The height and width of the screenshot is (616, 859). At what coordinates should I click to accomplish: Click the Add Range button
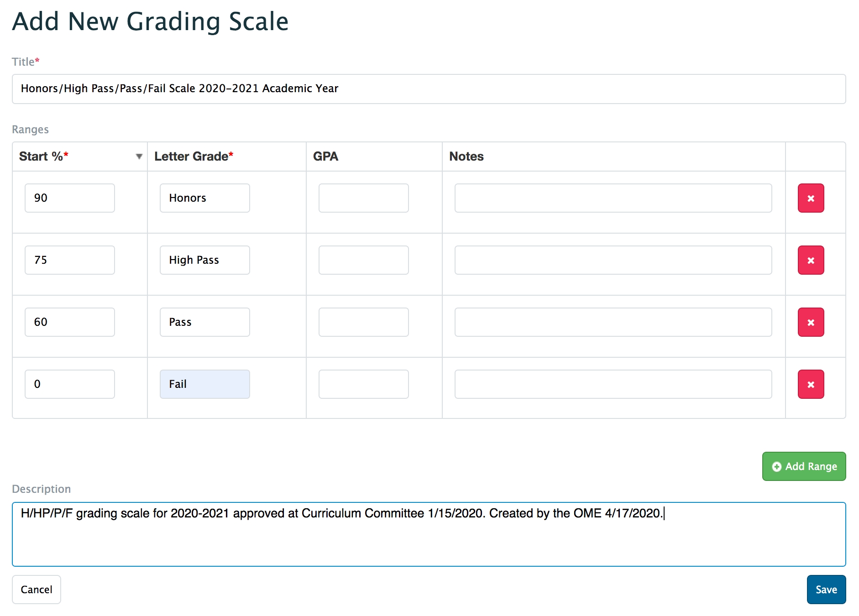coord(804,466)
